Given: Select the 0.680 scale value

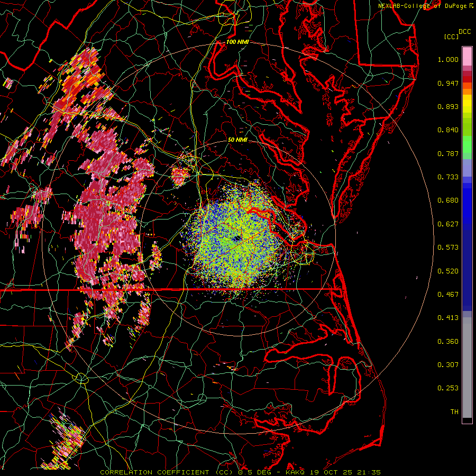Looking at the screenshot, I should pos(448,200).
